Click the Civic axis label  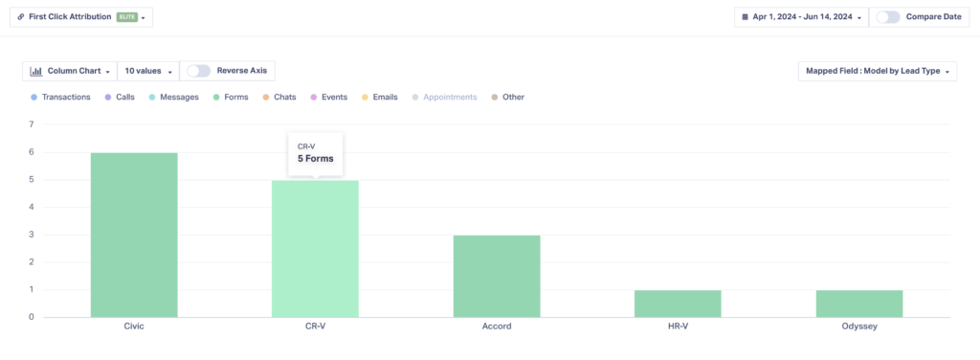(x=134, y=326)
